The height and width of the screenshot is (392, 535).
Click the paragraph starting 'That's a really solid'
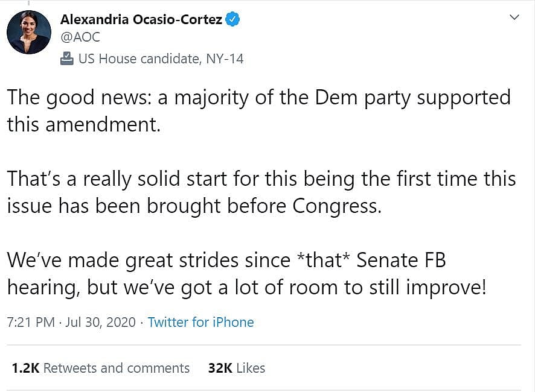click(261, 192)
